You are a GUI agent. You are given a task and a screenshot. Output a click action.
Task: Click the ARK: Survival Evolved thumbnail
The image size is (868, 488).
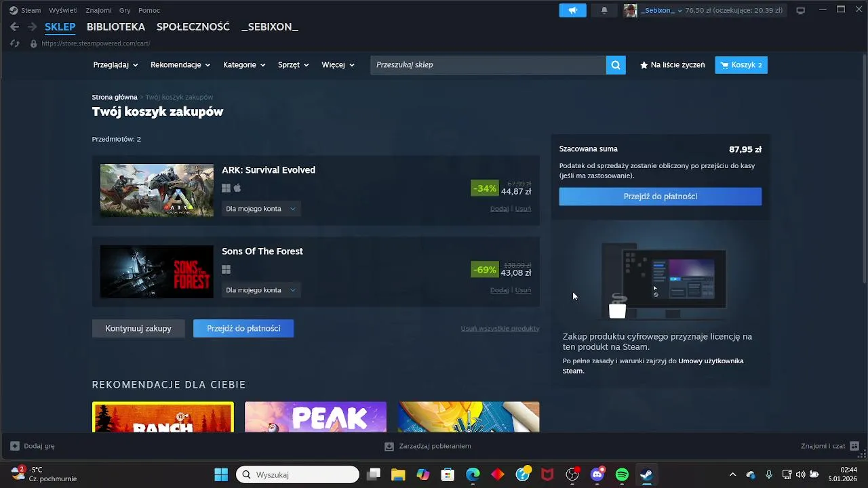tap(157, 190)
